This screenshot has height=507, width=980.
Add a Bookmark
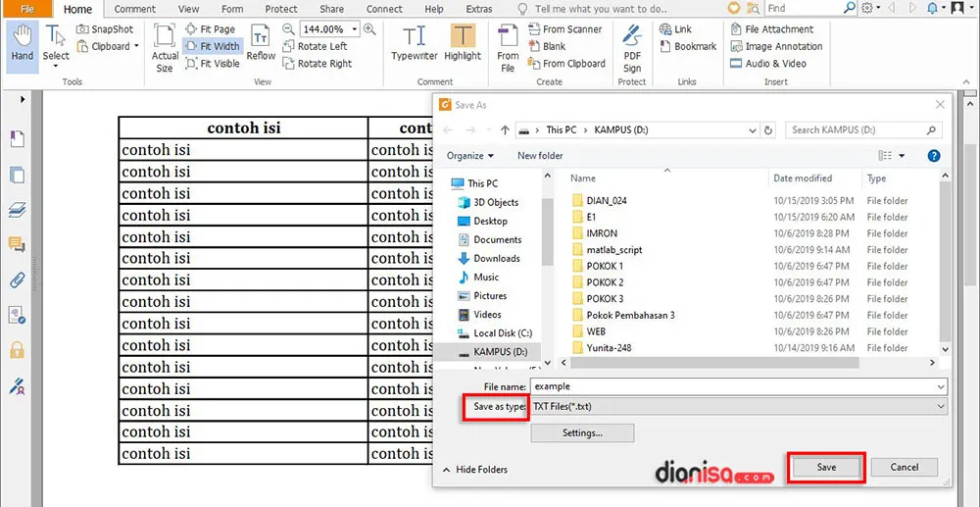click(x=688, y=46)
